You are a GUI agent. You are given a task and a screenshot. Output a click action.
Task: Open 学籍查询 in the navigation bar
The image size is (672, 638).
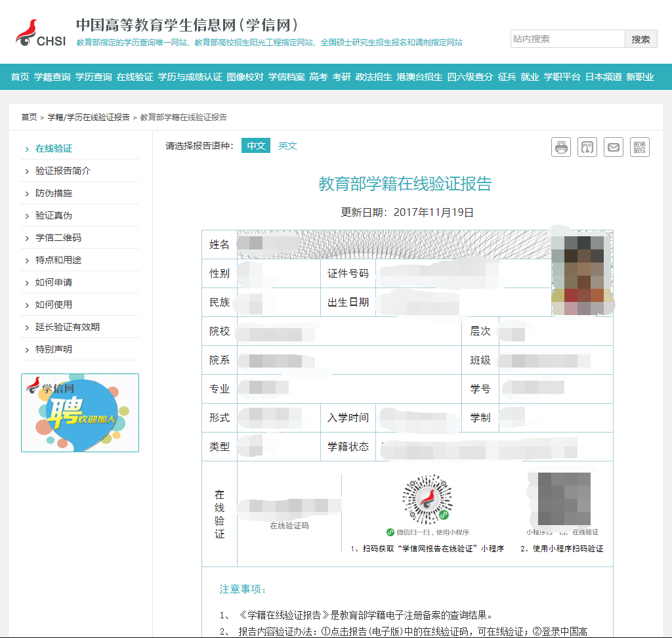tap(52, 77)
